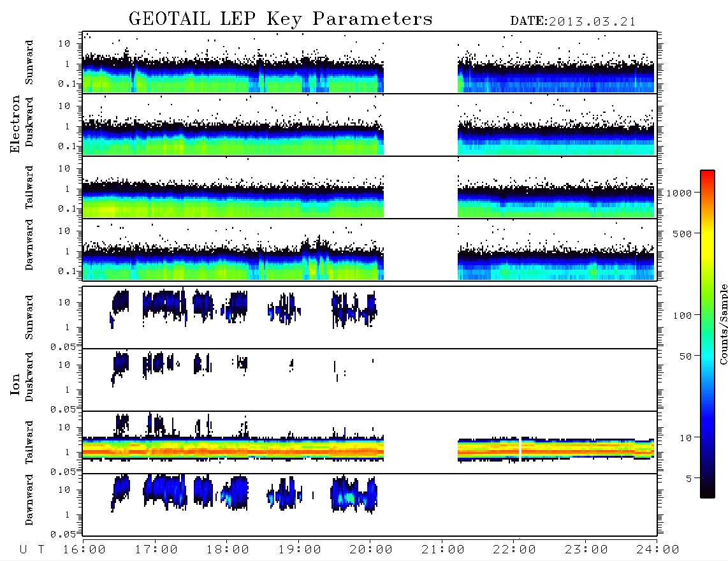Click the 'U T' axis label
This screenshot has height=561, width=728.
32,550
